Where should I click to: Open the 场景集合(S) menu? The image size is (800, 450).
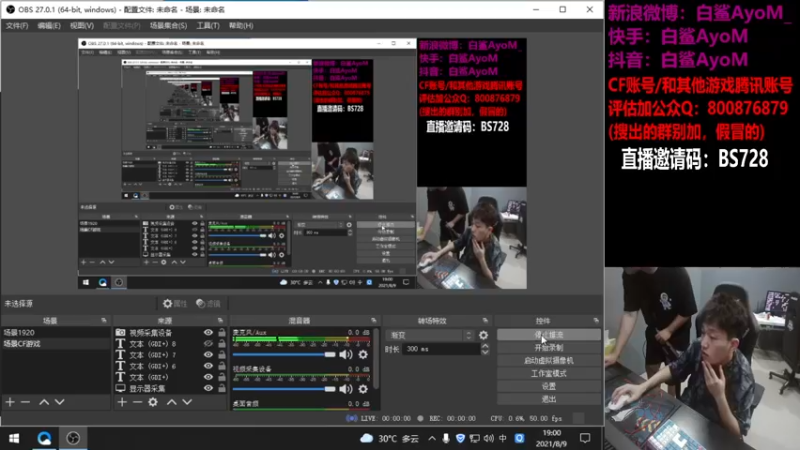[x=168, y=26]
